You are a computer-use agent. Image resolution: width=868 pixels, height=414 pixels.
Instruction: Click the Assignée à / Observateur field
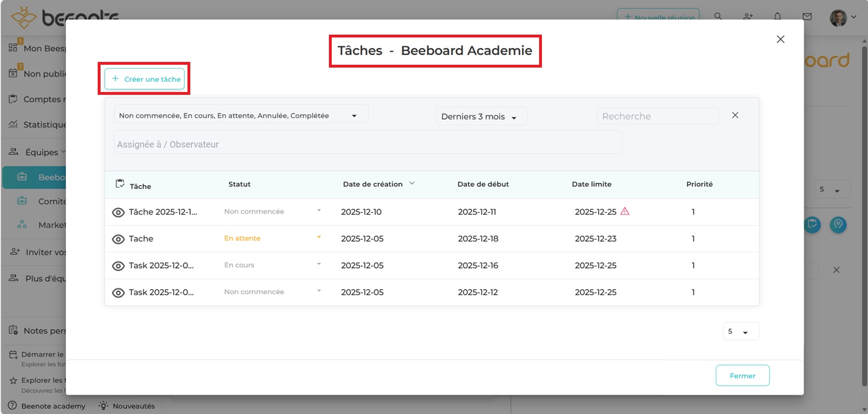click(x=368, y=144)
